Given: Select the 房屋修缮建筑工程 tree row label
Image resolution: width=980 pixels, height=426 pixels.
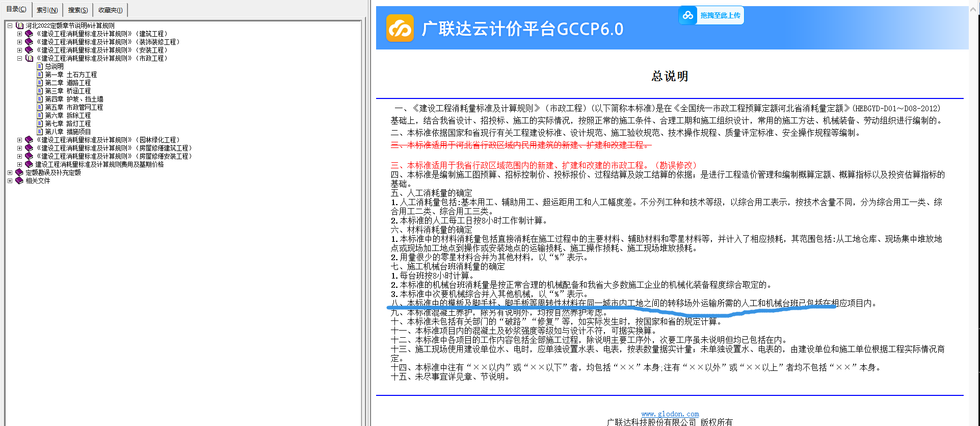Looking at the screenshot, I should coord(113,148).
